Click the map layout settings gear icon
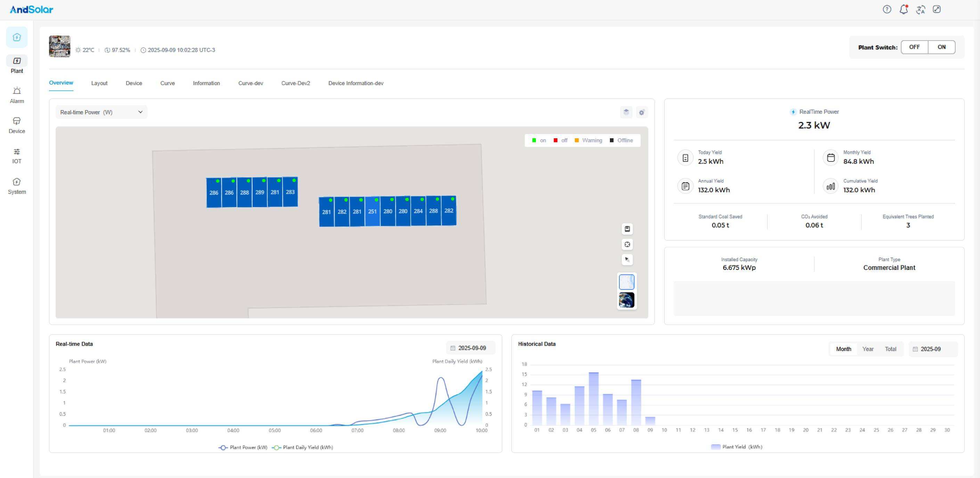The width and height of the screenshot is (980, 478). click(642, 112)
